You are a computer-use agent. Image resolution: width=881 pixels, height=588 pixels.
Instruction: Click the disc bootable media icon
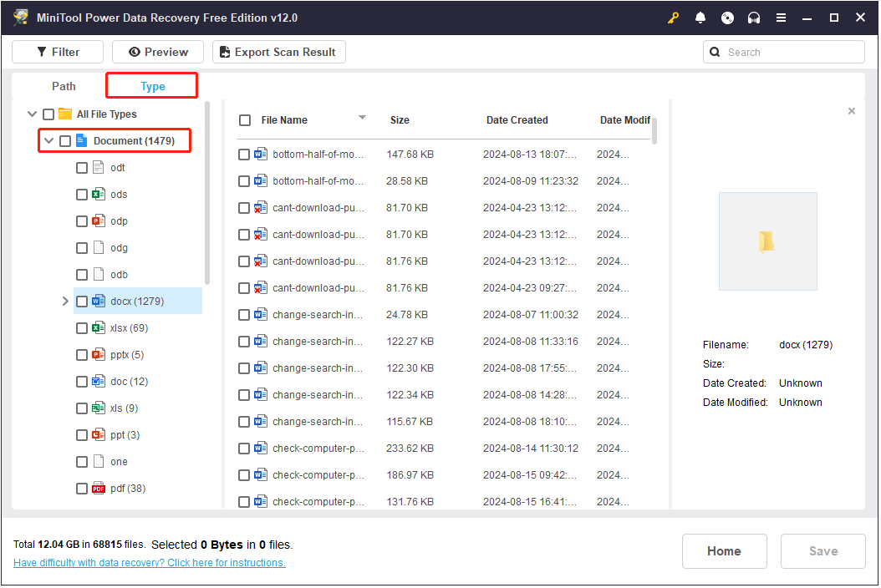tap(727, 18)
